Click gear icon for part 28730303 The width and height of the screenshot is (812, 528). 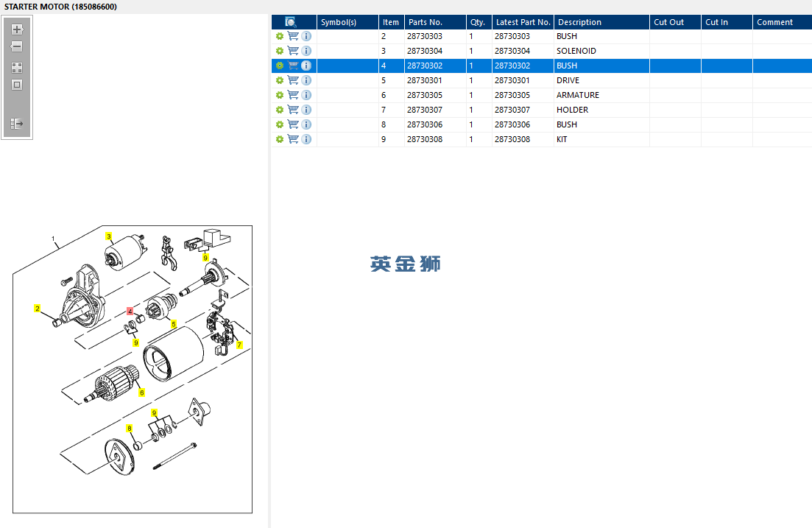[280, 36]
